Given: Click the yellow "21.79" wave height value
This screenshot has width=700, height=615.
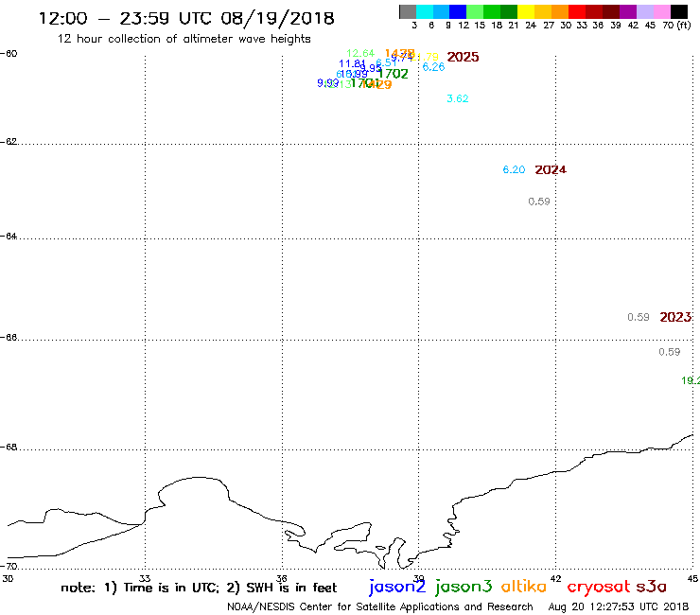Looking at the screenshot, I should pyautogui.click(x=425, y=57).
